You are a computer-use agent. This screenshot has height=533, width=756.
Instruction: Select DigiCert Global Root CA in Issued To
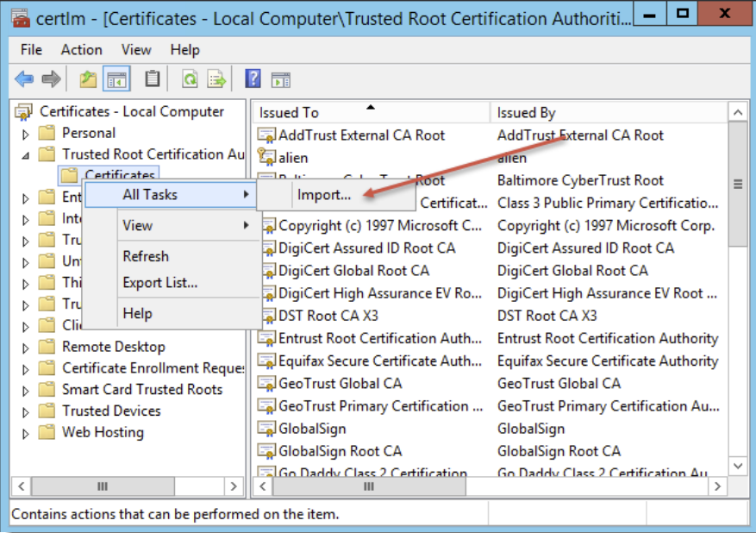click(353, 271)
